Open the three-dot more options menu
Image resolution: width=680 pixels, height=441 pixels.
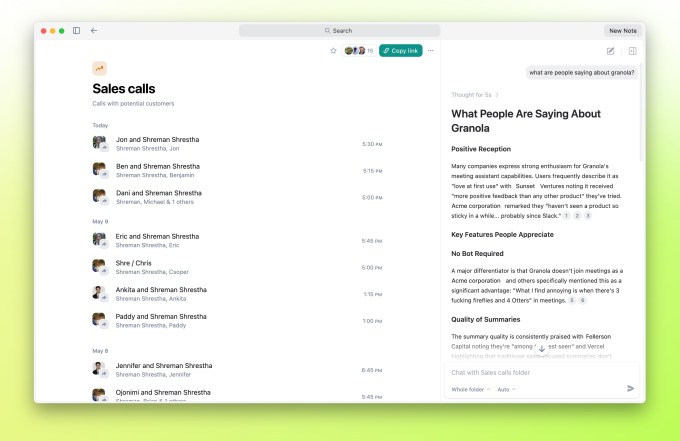coord(431,51)
